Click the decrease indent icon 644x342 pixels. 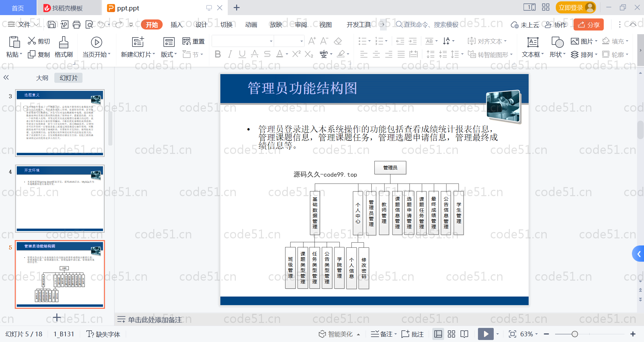point(400,41)
